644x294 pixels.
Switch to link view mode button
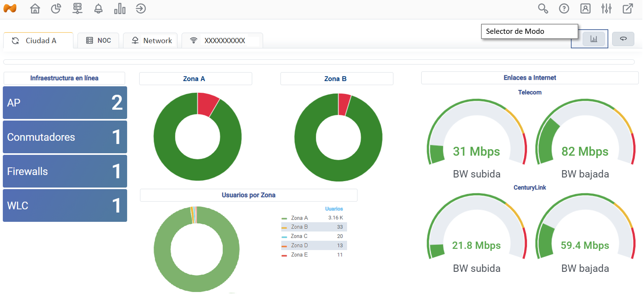(x=623, y=39)
